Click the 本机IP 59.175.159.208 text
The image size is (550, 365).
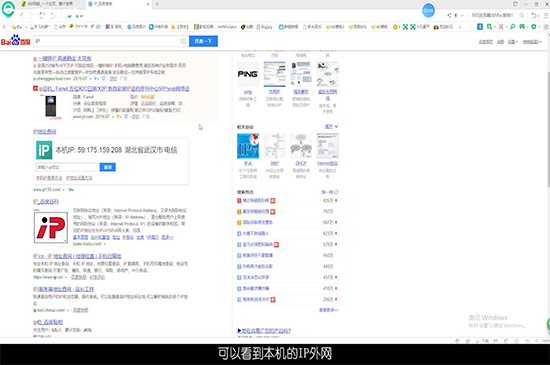pyautogui.click(x=88, y=150)
